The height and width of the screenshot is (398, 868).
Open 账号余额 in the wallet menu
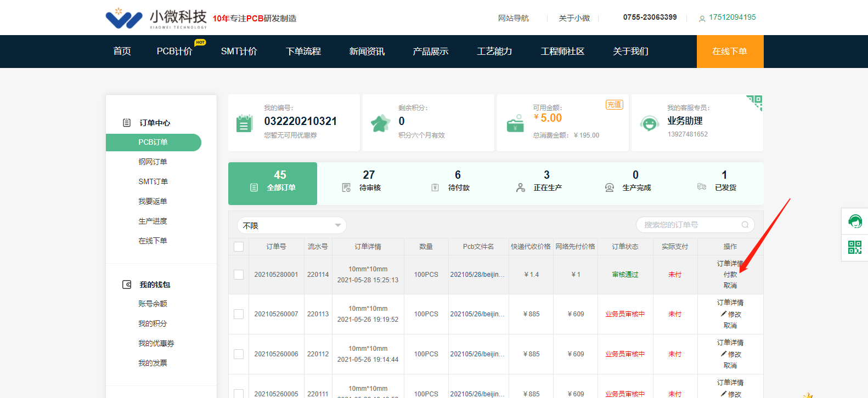(x=153, y=304)
